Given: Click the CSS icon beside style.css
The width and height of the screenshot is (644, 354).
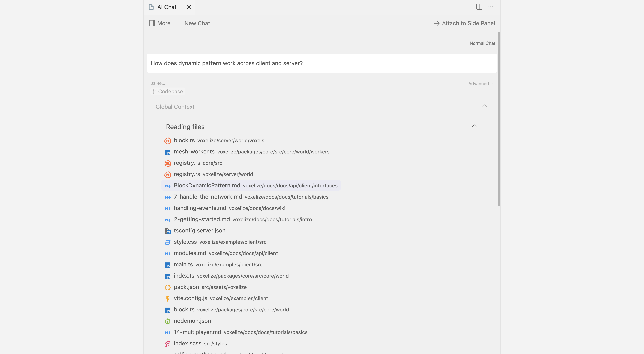Looking at the screenshot, I should click(x=168, y=242).
